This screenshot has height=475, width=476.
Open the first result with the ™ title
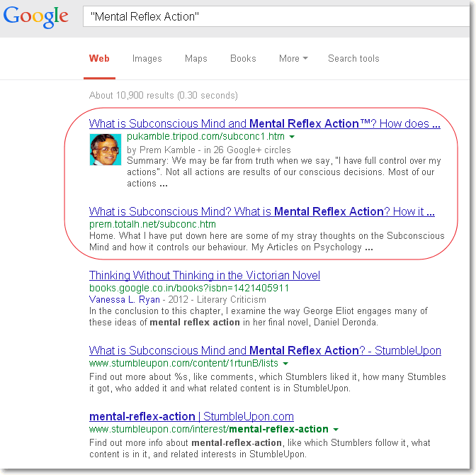(264, 124)
